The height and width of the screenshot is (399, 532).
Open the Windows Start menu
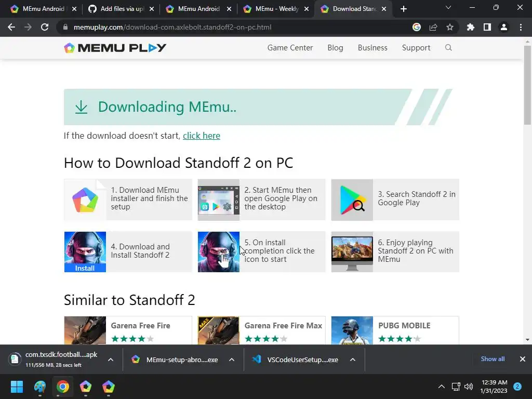[x=17, y=387]
